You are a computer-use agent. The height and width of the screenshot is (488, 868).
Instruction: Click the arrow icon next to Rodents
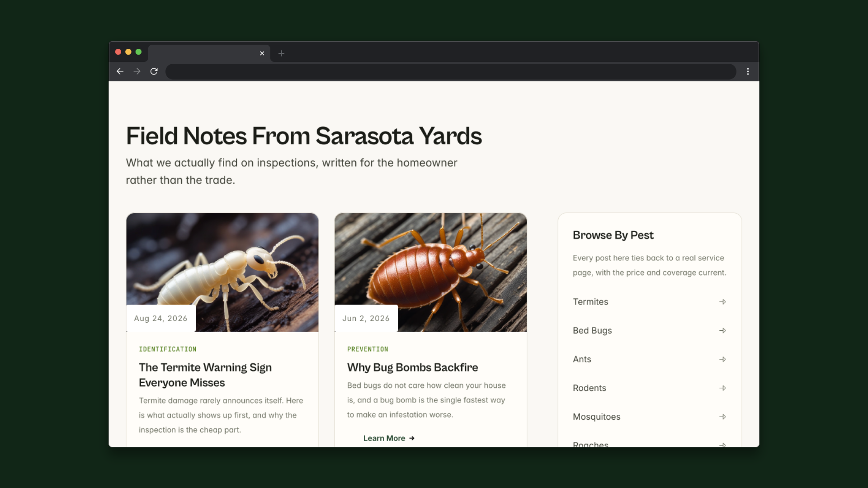[x=722, y=388]
